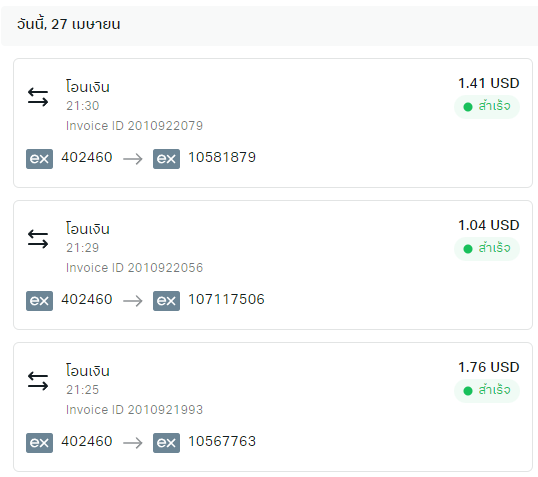Open the 21:30 โอนเงิน transaction title
Image resolution: width=538 pixels, height=477 pixels.
pos(88,86)
